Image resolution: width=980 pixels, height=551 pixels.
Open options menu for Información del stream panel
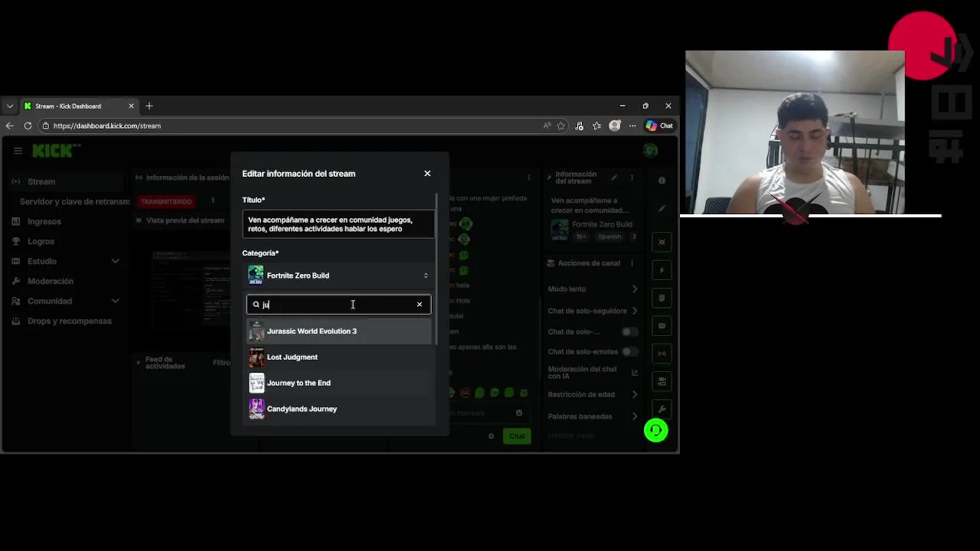click(632, 178)
